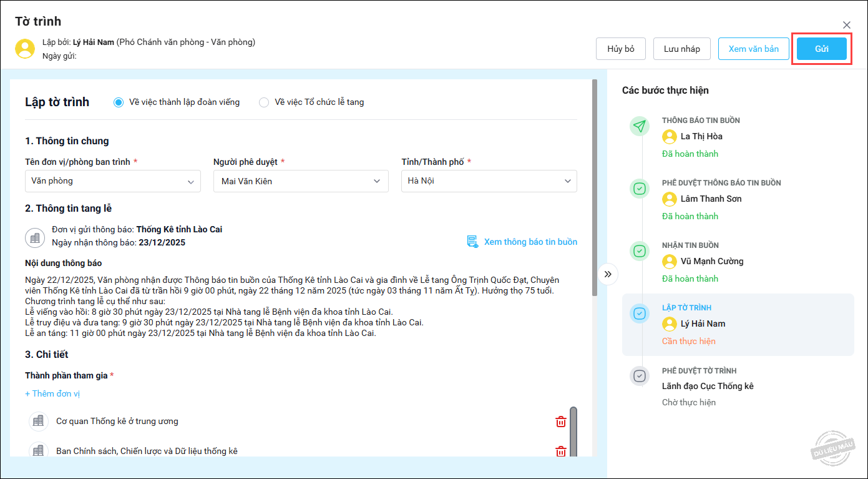Delete Cơ quan Thống kê ở trung ương
The image size is (868, 479).
pyautogui.click(x=560, y=422)
